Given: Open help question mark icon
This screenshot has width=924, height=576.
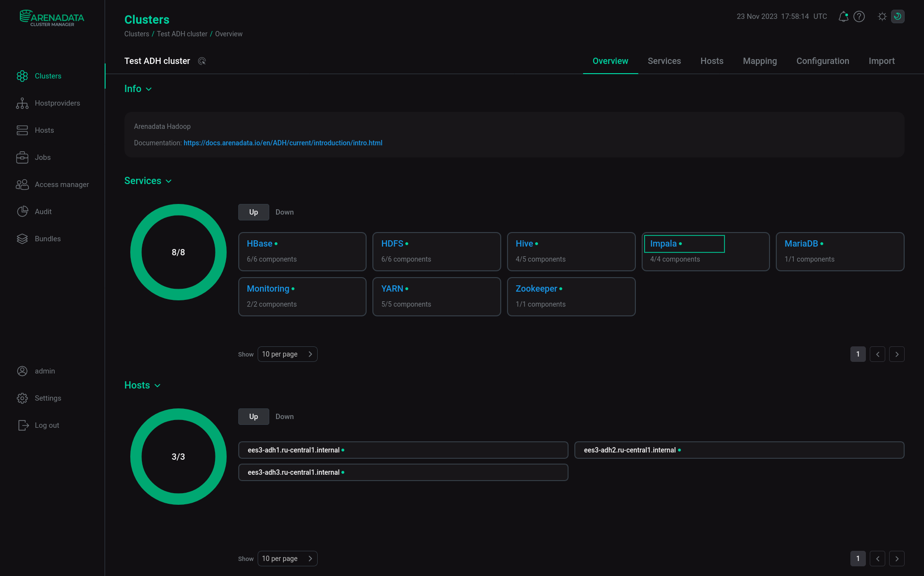Looking at the screenshot, I should click(859, 16).
